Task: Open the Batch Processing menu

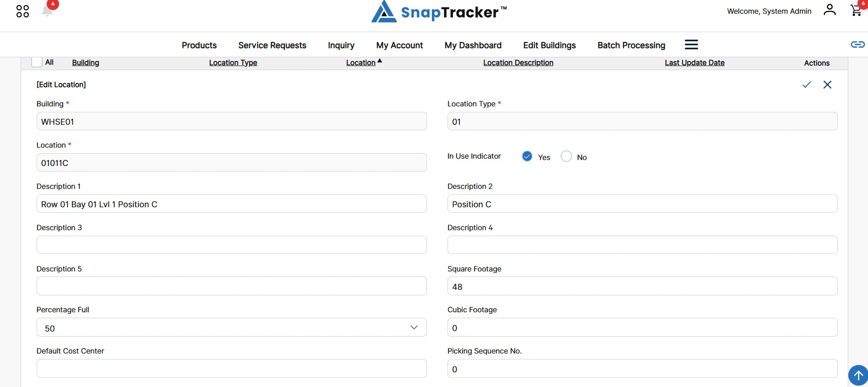Action: click(631, 45)
